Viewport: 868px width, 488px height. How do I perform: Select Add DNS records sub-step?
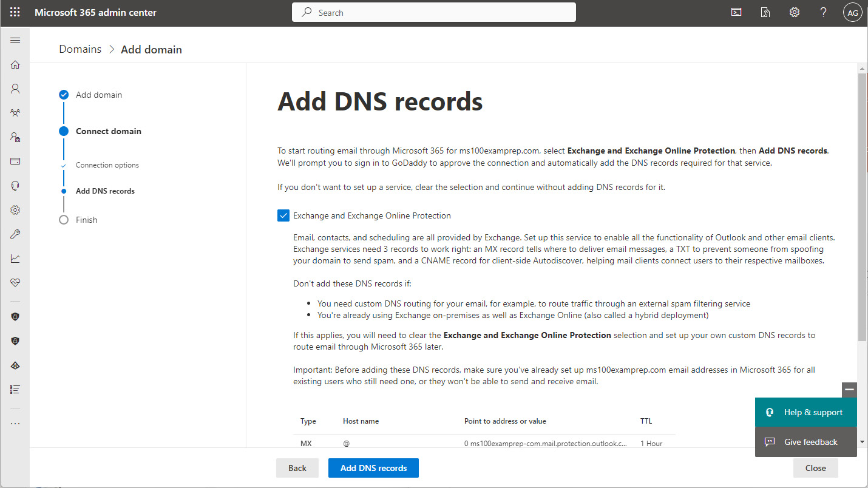[x=99, y=191]
